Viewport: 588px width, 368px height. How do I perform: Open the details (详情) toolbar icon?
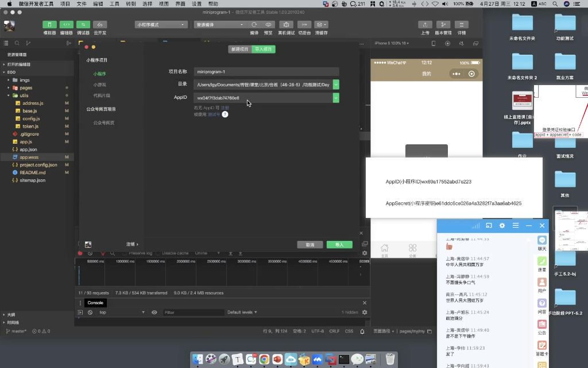coord(461,24)
